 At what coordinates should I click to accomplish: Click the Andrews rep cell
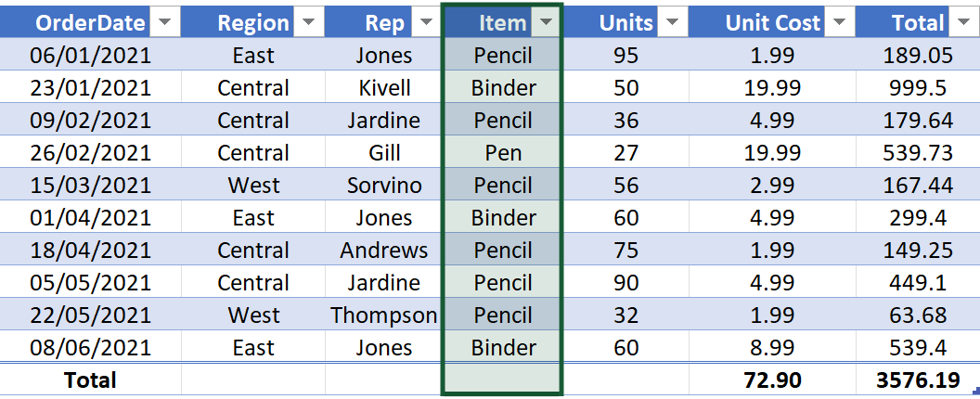pyautogui.click(x=384, y=251)
